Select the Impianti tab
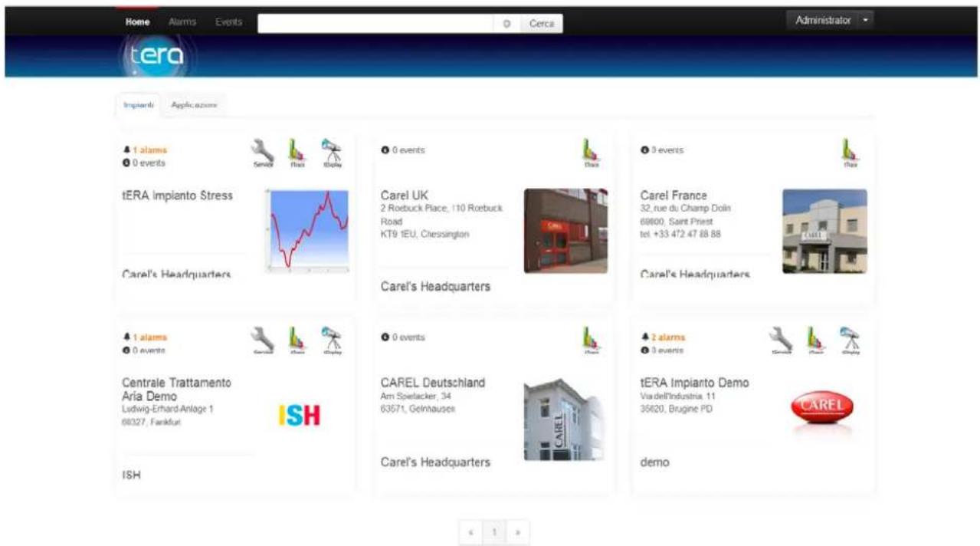Image resolution: width=980 pixels, height=546 pixels. point(139,105)
